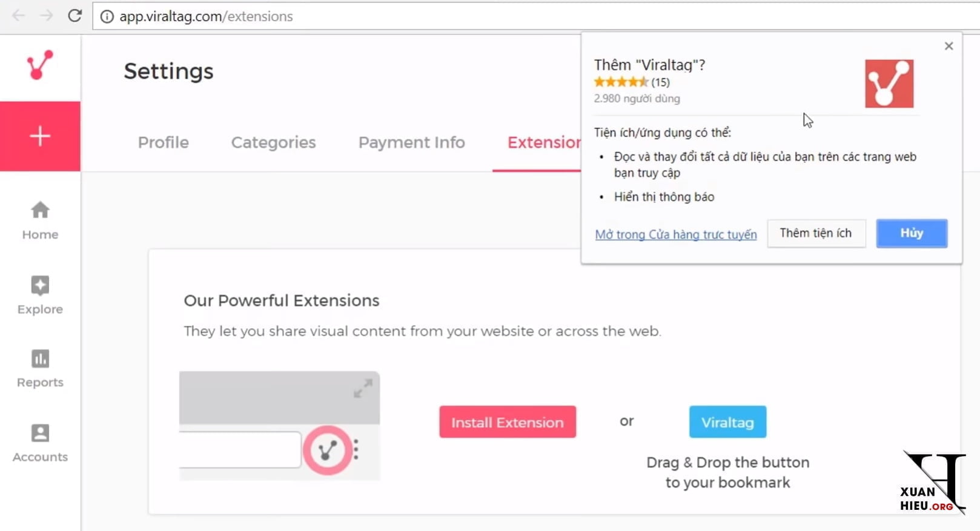
Task: Open the Reports chart icon
Action: 40,359
